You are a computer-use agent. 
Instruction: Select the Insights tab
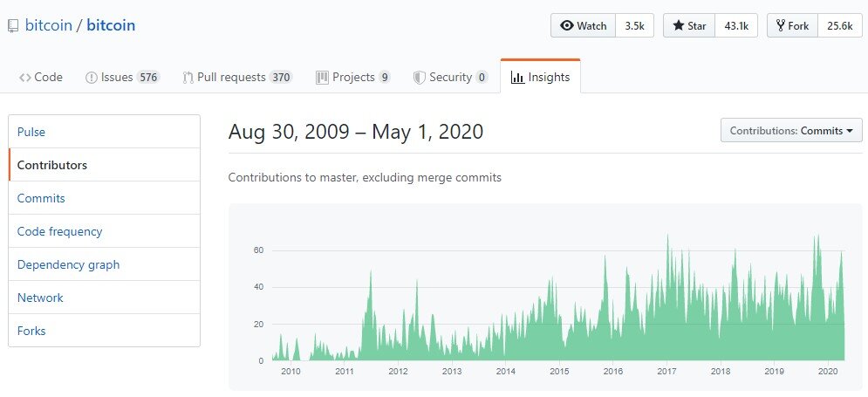click(x=540, y=77)
